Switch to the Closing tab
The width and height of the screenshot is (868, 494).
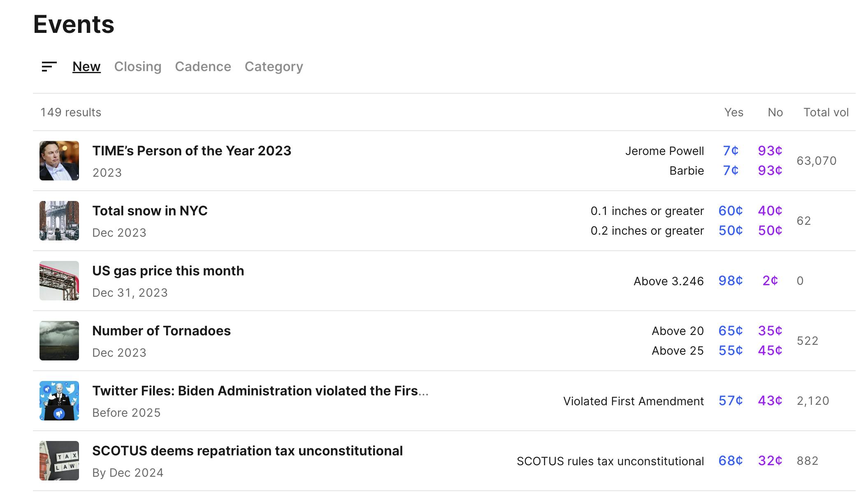tap(137, 67)
